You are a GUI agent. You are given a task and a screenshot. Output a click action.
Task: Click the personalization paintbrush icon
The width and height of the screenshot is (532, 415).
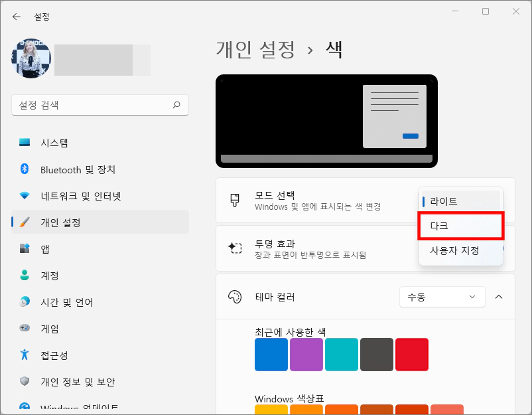pos(25,222)
